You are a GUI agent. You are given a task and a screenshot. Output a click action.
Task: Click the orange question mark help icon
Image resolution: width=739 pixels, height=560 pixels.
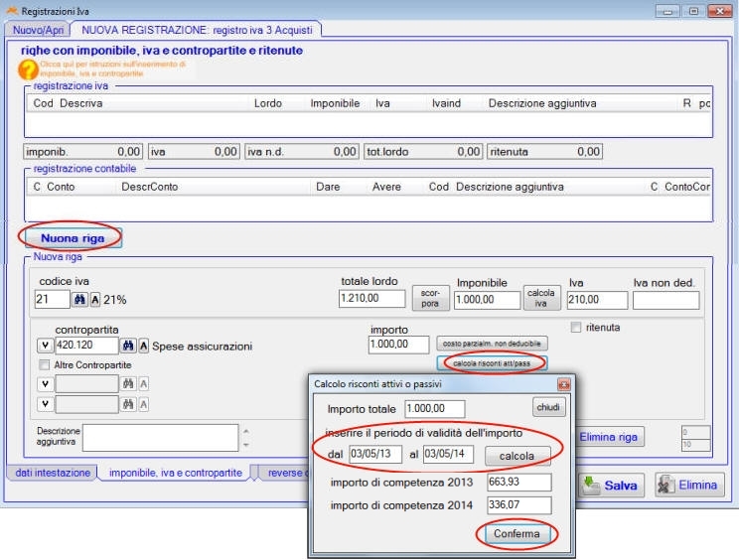click(x=28, y=70)
